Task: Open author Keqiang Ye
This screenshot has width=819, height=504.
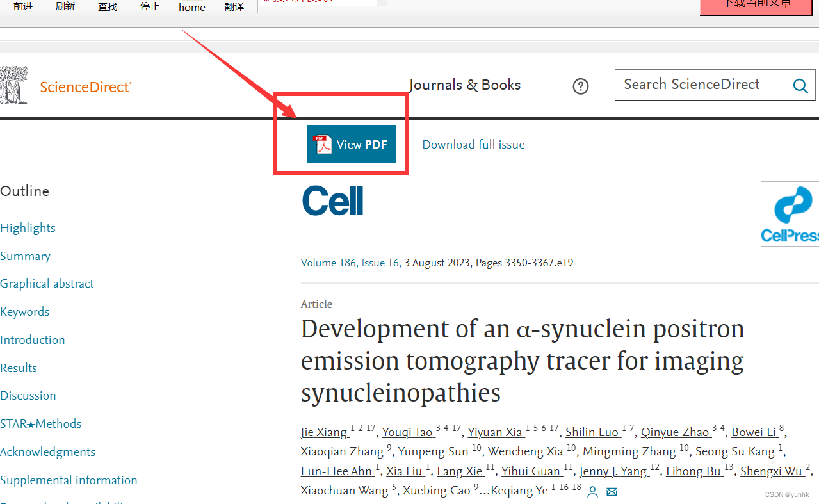Action: (x=519, y=490)
